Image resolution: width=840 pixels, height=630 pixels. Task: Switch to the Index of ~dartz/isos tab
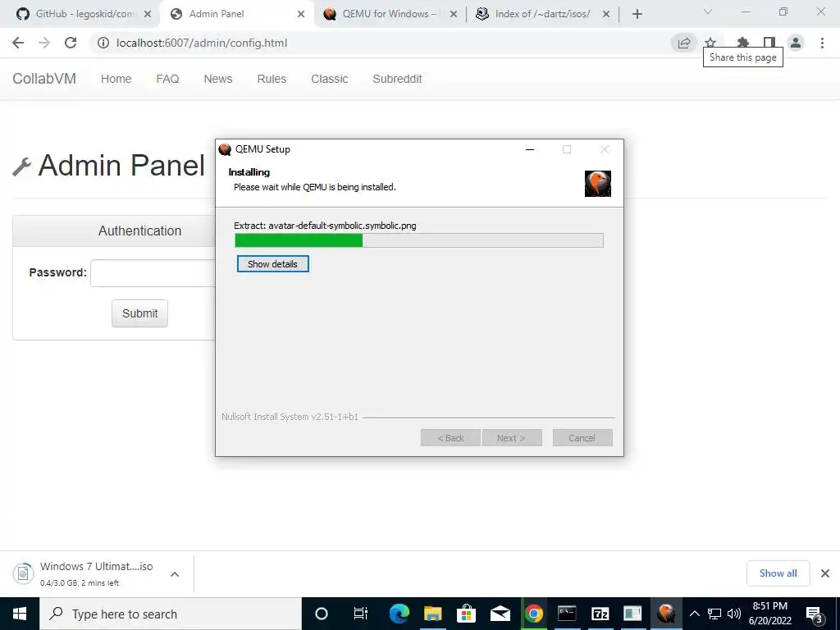543,14
